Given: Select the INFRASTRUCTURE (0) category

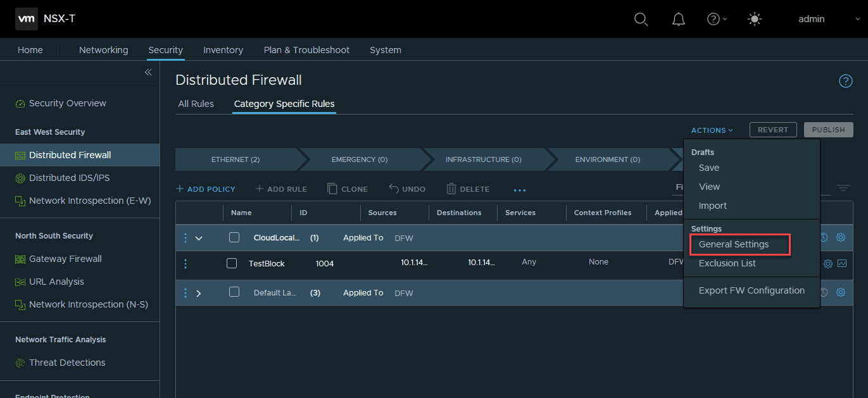Looking at the screenshot, I should click(x=484, y=159).
